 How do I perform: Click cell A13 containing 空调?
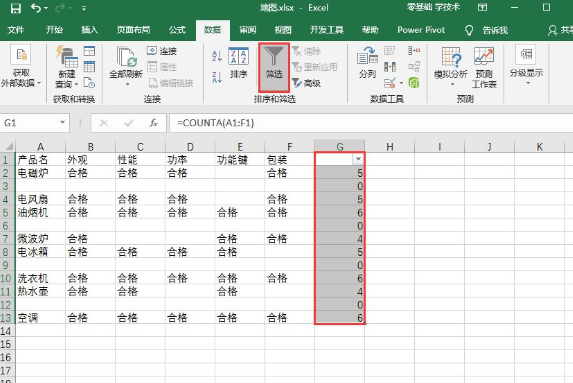[x=40, y=317]
